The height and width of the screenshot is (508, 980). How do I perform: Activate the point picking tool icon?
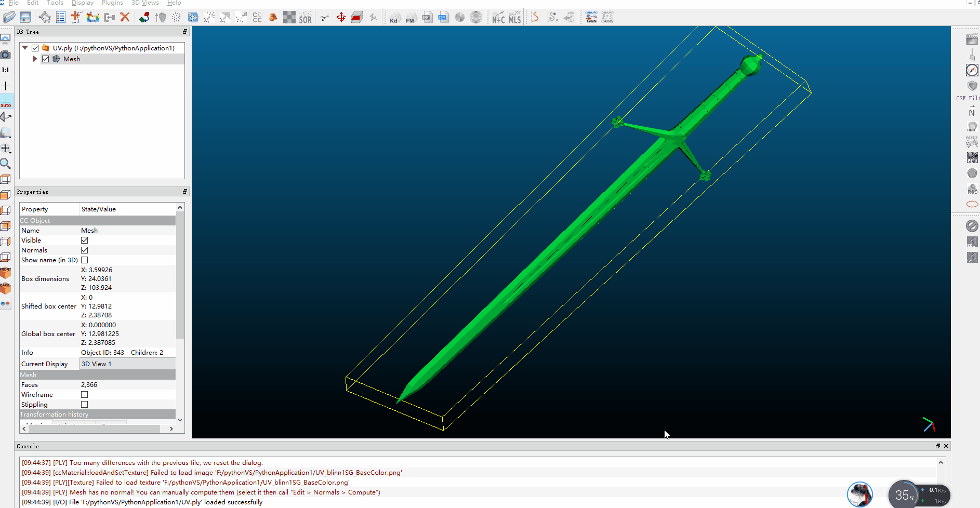pos(45,17)
